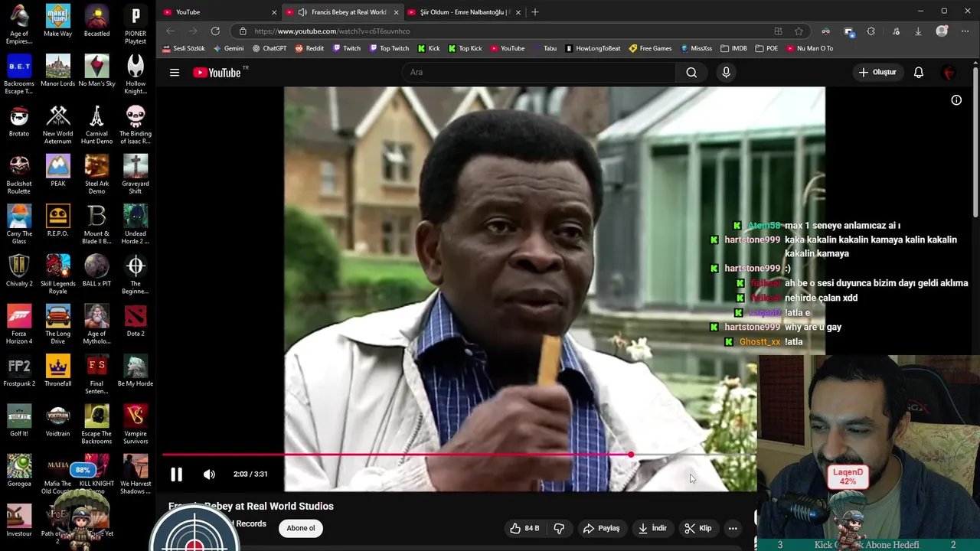The image size is (980, 551).
Task: Focus the YouTube search field 'Ara'
Action: (539, 73)
